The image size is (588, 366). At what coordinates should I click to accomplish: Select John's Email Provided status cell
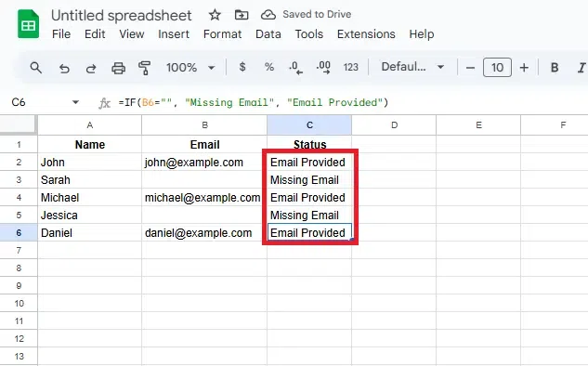pos(309,162)
